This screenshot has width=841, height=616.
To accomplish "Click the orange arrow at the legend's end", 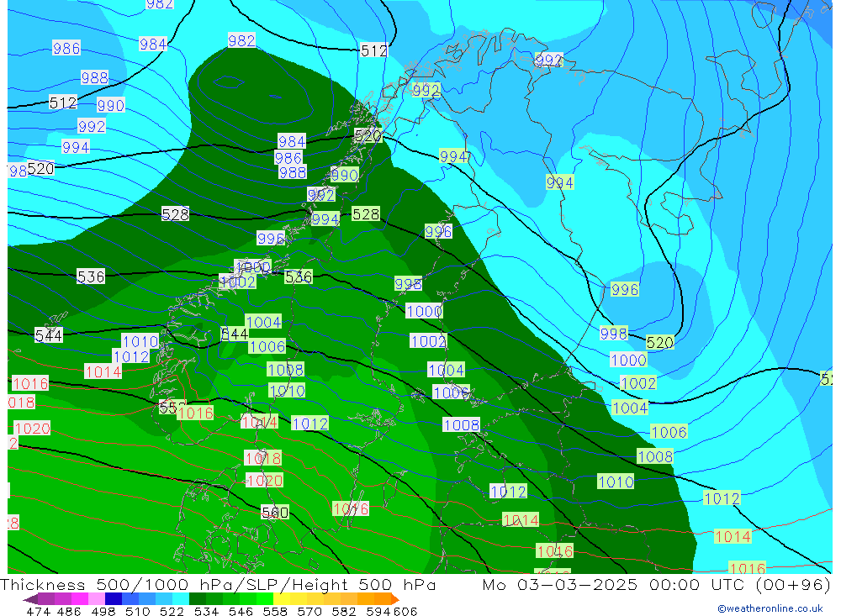I will tap(395, 599).
